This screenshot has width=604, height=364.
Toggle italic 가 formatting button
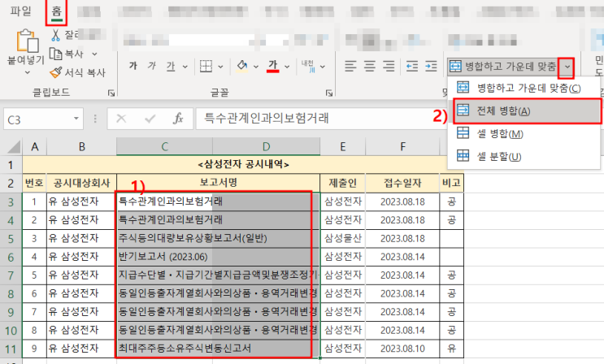click(x=152, y=66)
